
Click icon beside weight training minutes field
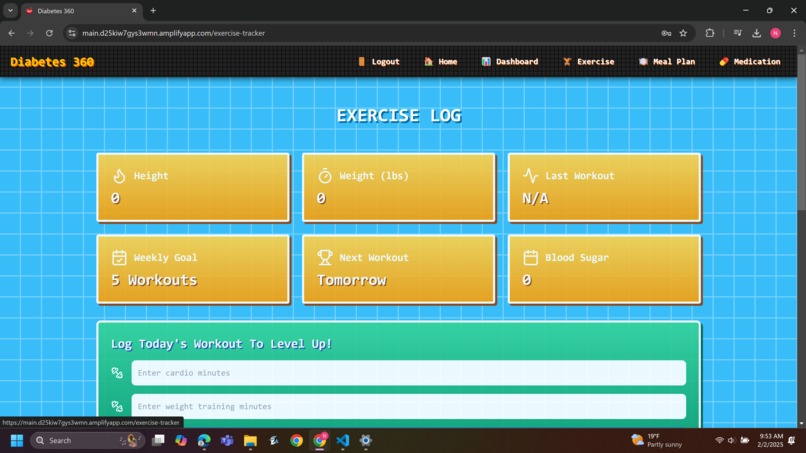click(117, 406)
